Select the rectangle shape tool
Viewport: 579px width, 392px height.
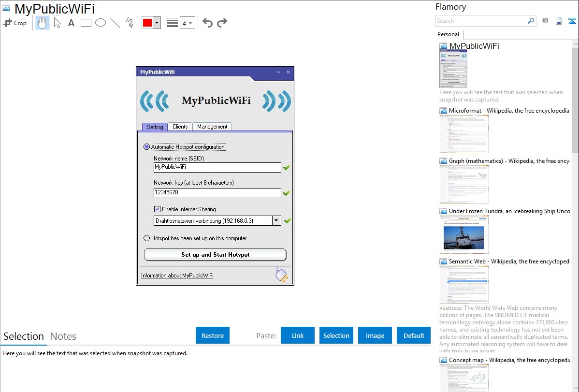tap(86, 23)
